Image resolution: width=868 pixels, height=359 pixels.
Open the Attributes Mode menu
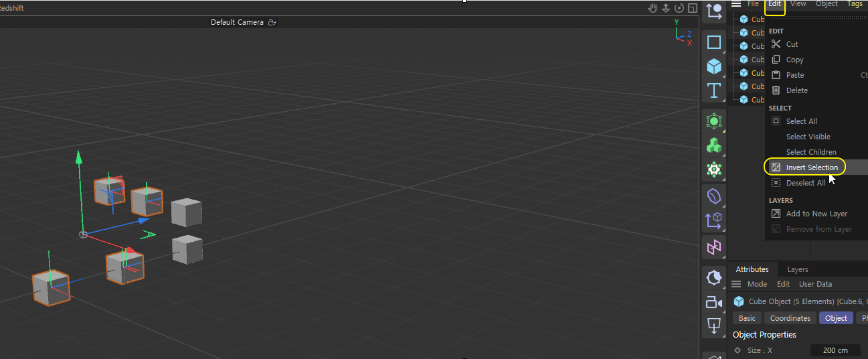(757, 284)
